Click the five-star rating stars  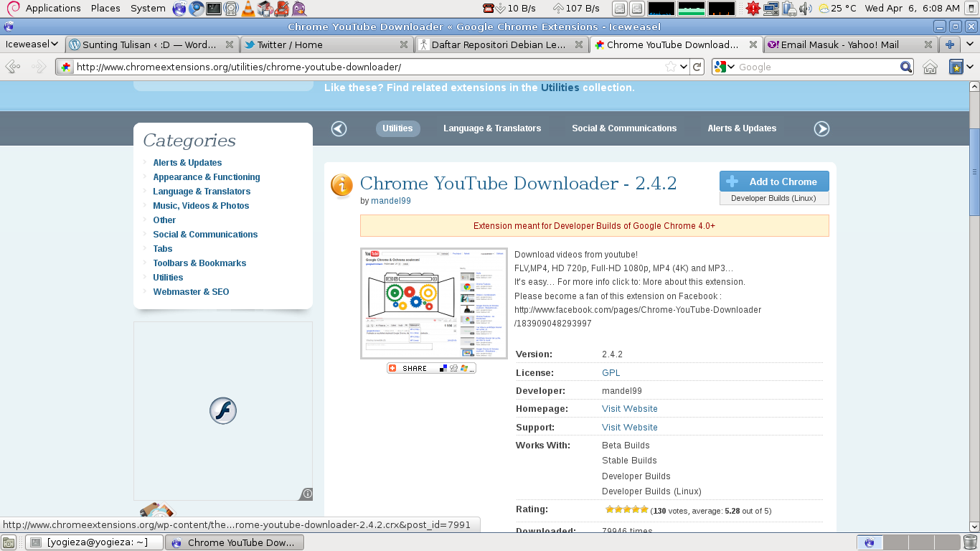627,509
